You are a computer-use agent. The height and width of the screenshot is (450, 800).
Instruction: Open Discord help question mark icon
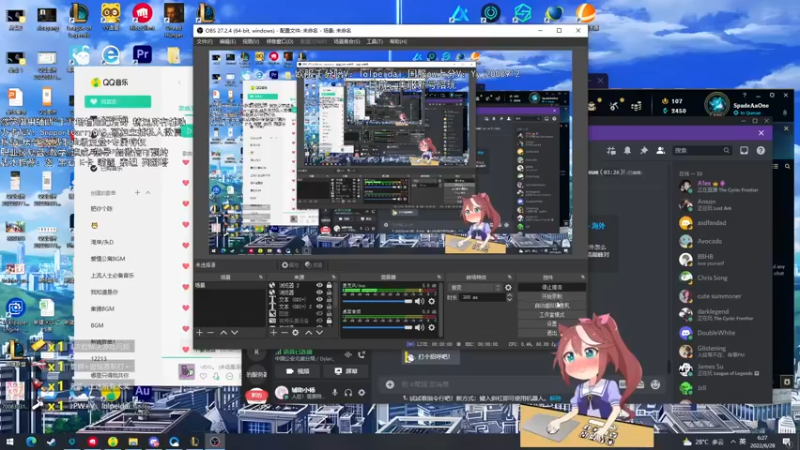click(x=761, y=151)
